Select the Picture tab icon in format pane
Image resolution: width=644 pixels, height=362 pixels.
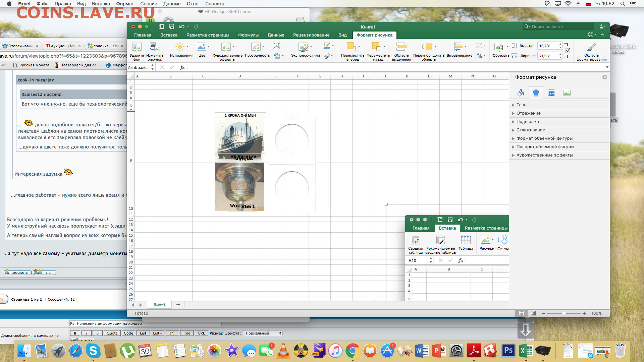pos(567,93)
